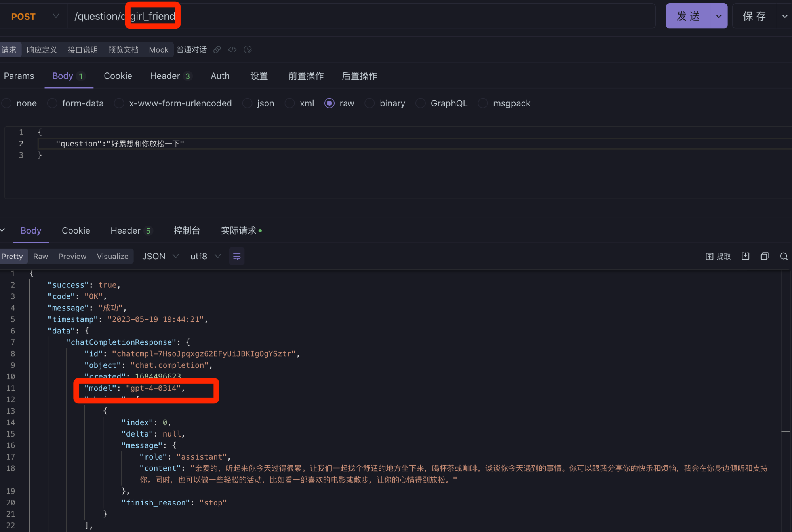The image size is (792, 532).
Task: Click the history clock icon beside 普通对话
Action: tap(248, 50)
